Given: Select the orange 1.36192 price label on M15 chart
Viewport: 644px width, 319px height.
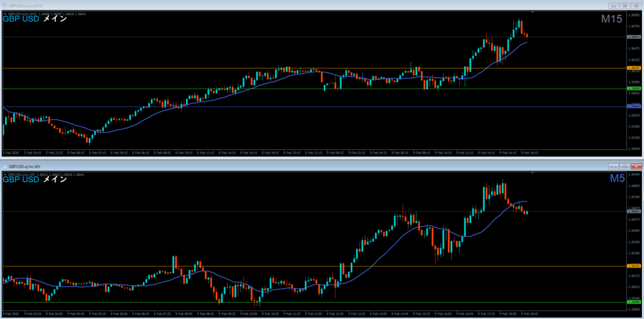Looking at the screenshot, I should pyautogui.click(x=634, y=68).
